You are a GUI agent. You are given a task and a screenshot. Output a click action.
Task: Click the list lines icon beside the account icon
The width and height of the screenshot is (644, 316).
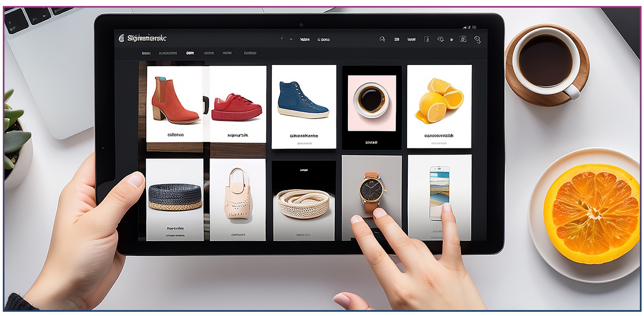(x=397, y=39)
